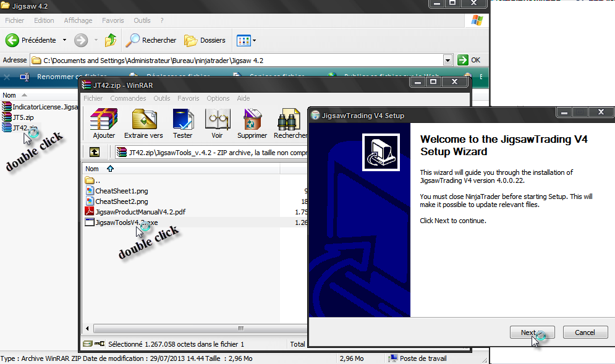This screenshot has width=615, height=364.
Task: Click the Poste de travail status icon
Action: click(x=393, y=358)
